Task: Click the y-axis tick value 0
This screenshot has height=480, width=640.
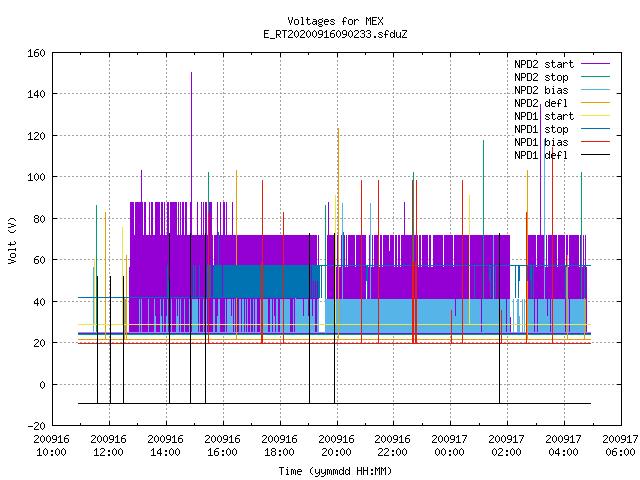Action: [42, 385]
